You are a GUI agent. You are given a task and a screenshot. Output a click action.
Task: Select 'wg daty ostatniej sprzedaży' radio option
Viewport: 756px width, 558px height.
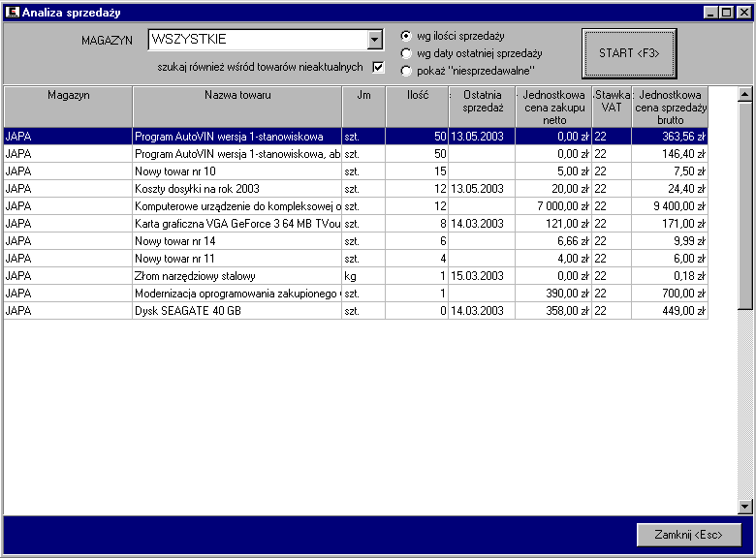pyautogui.click(x=406, y=53)
